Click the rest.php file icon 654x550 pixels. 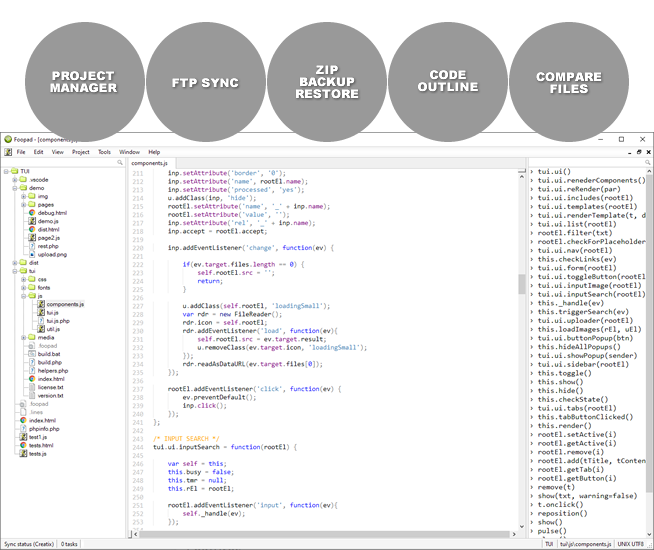tap(32, 246)
